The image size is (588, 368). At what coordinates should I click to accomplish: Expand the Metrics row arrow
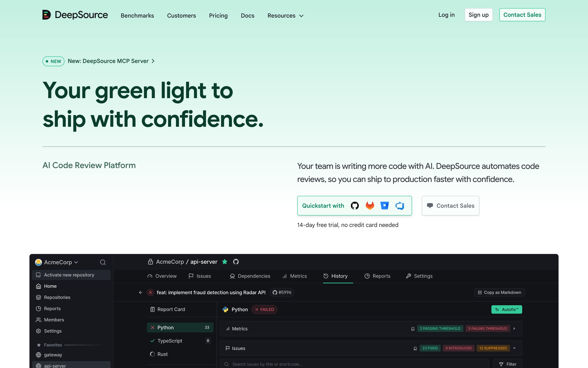[514, 329]
